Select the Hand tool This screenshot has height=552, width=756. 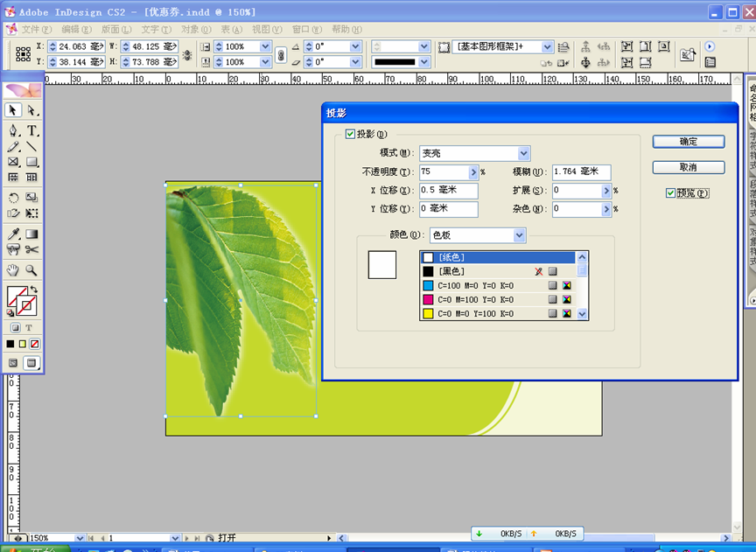[13, 270]
